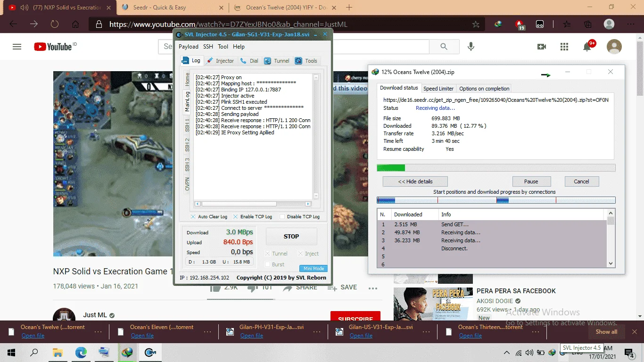
Task: Open the SSH 1 vertical tab
Action: (x=187, y=125)
